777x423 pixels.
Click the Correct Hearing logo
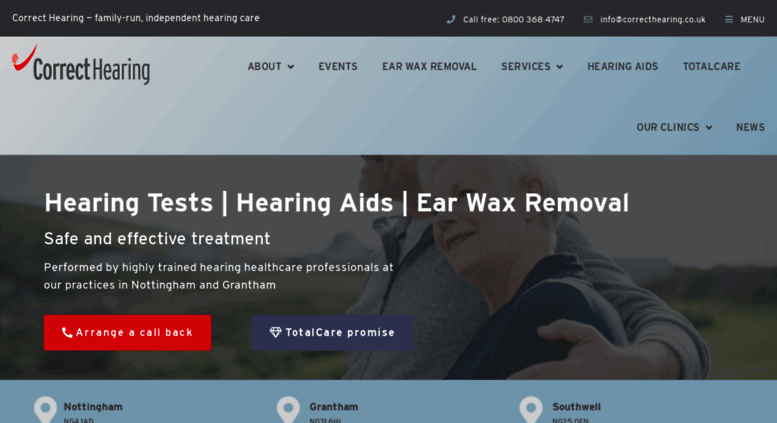point(81,65)
